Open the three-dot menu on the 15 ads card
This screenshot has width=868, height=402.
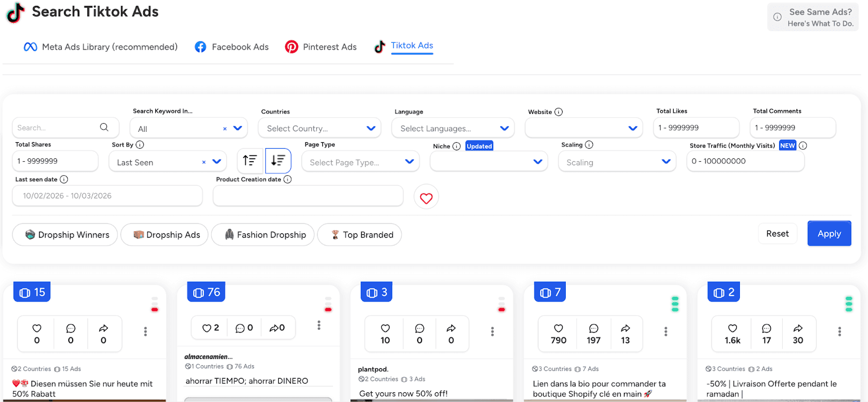click(x=145, y=331)
